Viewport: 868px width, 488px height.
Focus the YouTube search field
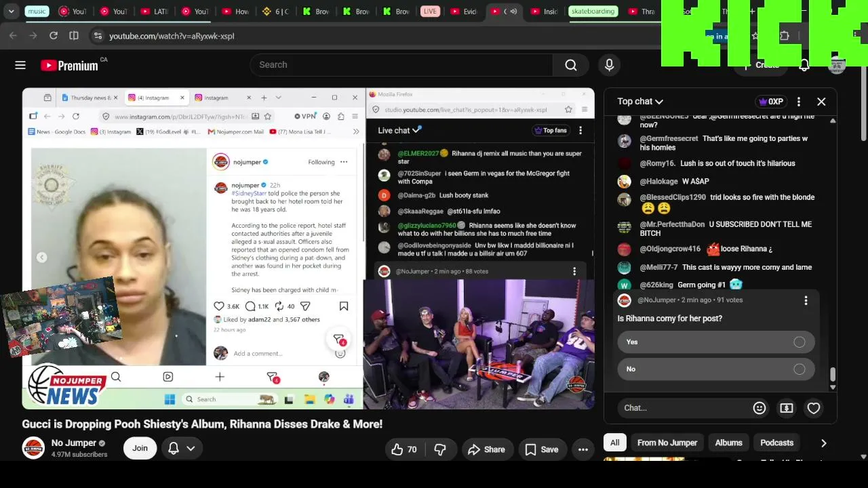[401, 65]
